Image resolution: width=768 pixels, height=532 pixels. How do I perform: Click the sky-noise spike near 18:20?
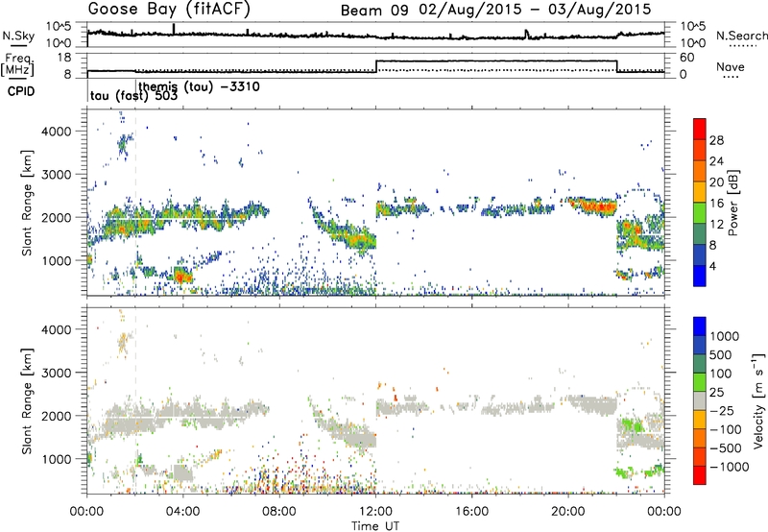[526, 34]
